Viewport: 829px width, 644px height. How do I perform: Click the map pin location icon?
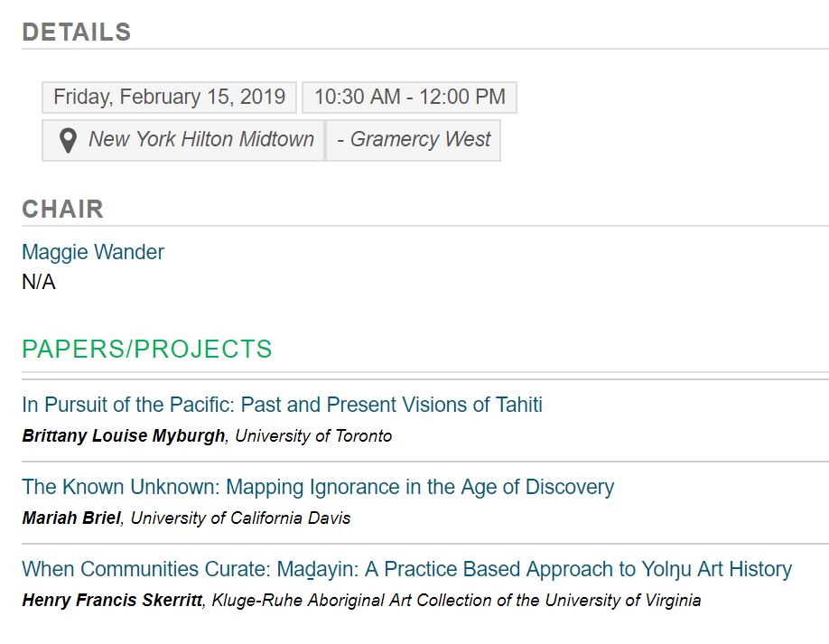pos(68,141)
